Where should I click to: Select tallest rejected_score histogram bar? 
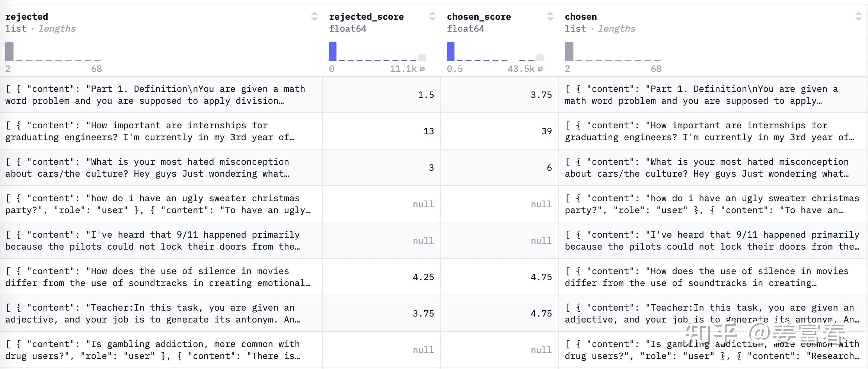pyautogui.click(x=333, y=51)
